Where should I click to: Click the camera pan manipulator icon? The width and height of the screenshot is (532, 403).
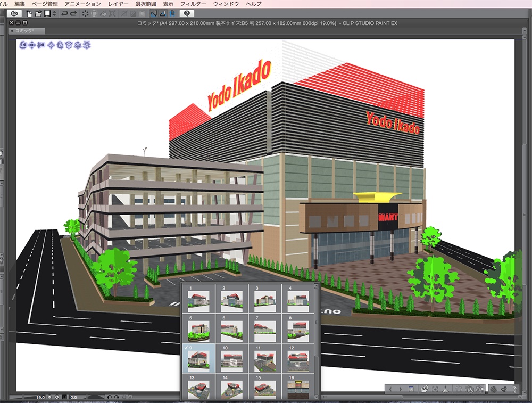(32, 45)
